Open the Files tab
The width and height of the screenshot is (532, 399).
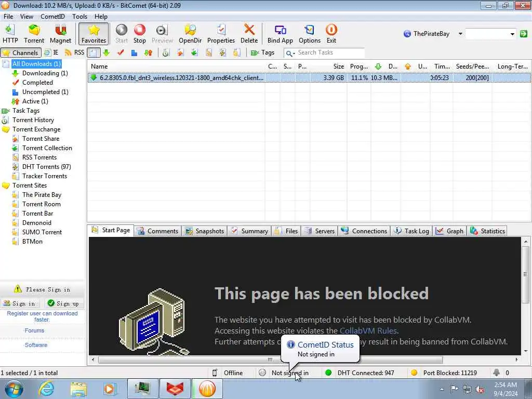pyautogui.click(x=286, y=231)
